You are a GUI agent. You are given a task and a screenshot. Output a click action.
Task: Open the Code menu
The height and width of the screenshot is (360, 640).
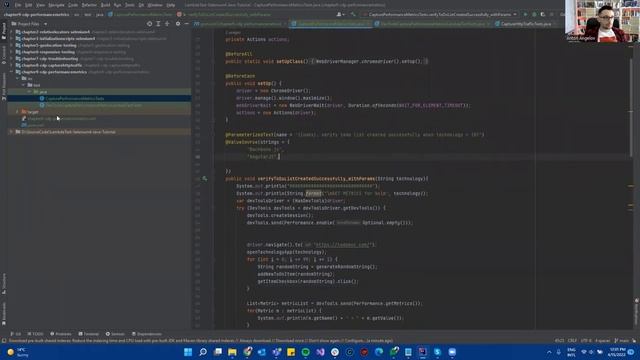[x=73, y=5]
